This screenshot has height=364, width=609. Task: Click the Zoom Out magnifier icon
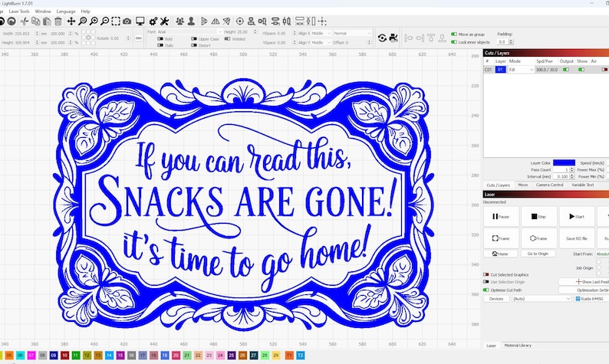coord(104,21)
